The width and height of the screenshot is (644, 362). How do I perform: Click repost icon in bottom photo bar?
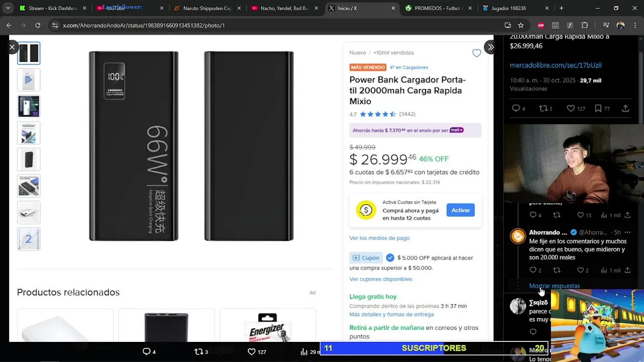click(x=199, y=351)
